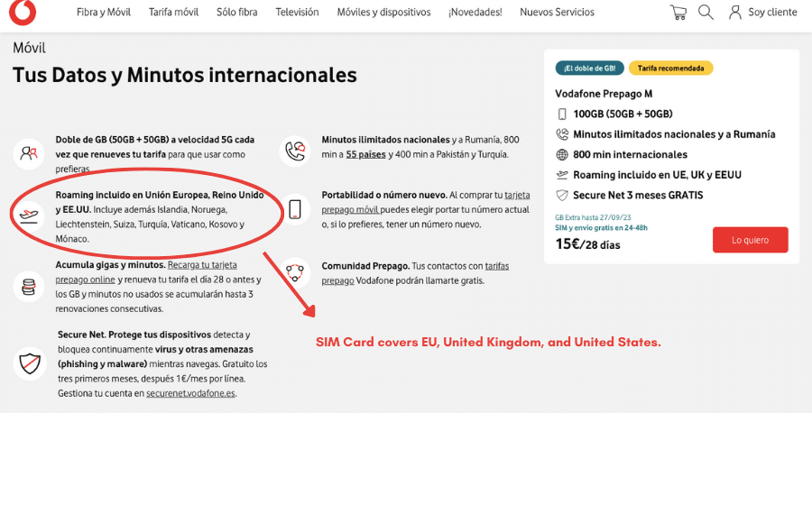This screenshot has width=812, height=505.
Task: Click SIM y envío gratis en 24-48h text
Action: click(601, 227)
